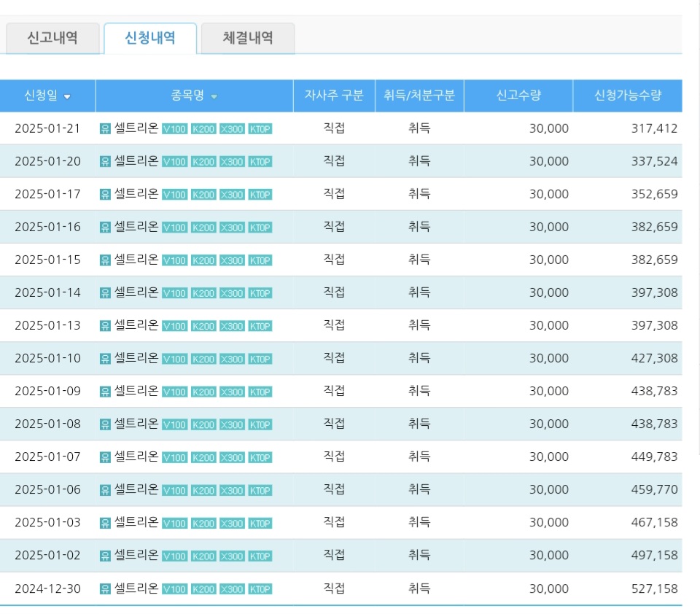Click the KTOP badge in 2025-01-21 row

(260, 129)
